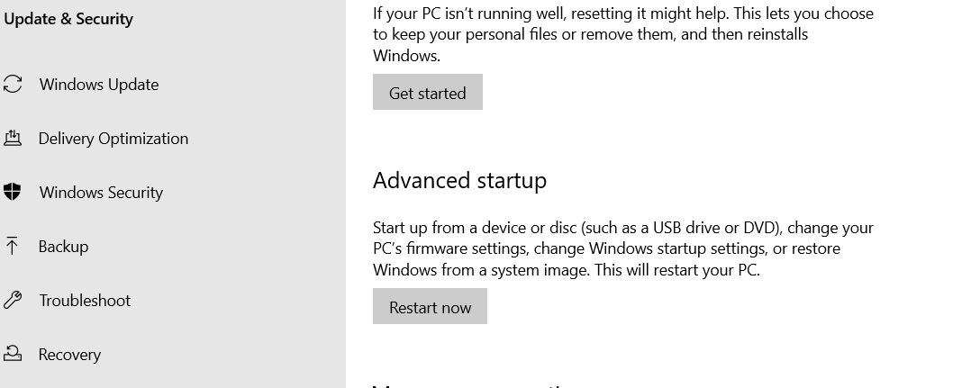Click the Windows Update sync arrows icon
The height and width of the screenshot is (388, 980).
pyautogui.click(x=13, y=85)
